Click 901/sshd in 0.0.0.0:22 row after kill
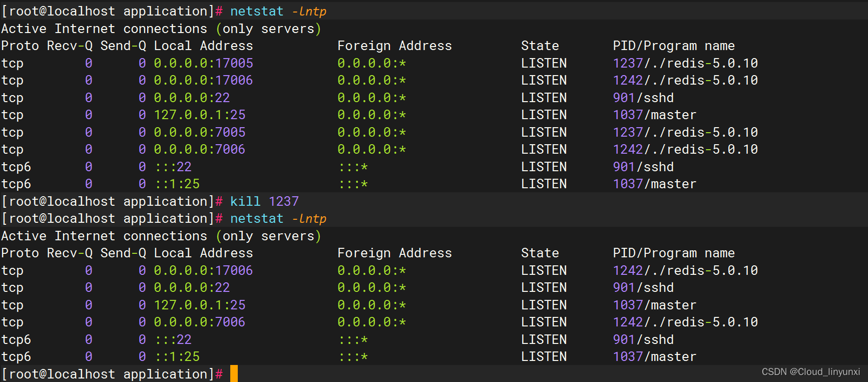Viewport: 868px width, 382px height. pos(643,287)
